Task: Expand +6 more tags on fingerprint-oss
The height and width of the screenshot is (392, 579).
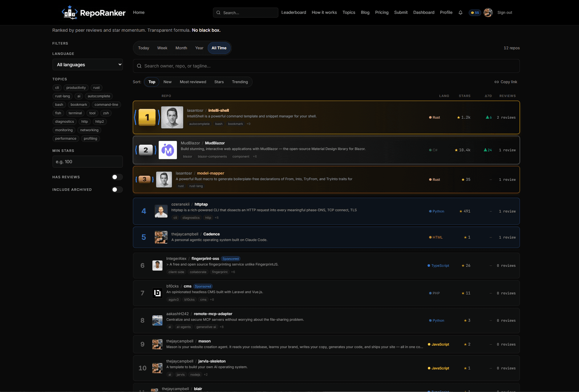Action: pyautogui.click(x=233, y=272)
